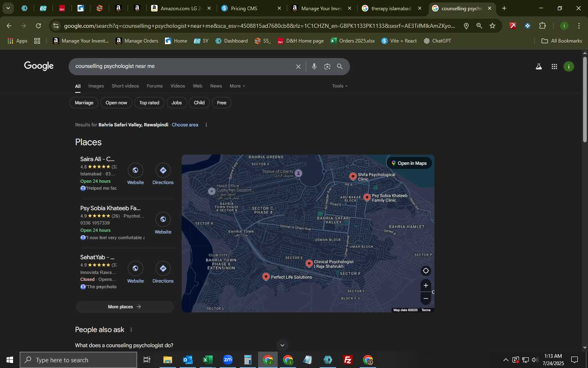This screenshot has width=588, height=368.
Task: Open Search Labs flask icon
Action: click(x=539, y=67)
